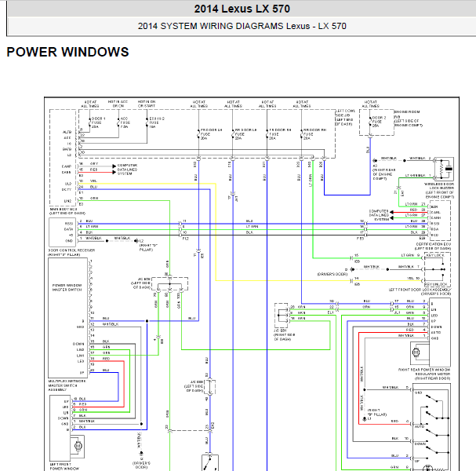
Task: Click the FR DOOR RH FUSE label
Action: pyautogui.click(x=280, y=134)
